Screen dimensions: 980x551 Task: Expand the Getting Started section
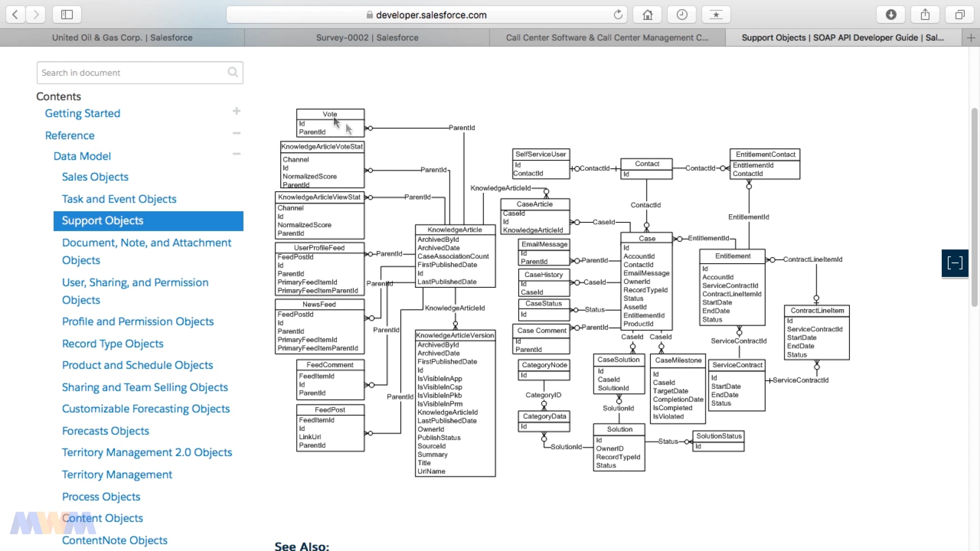pos(236,111)
